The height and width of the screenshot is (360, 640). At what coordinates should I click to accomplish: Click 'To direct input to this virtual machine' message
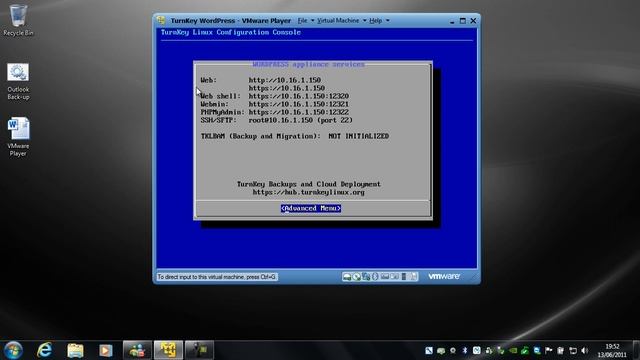217,277
